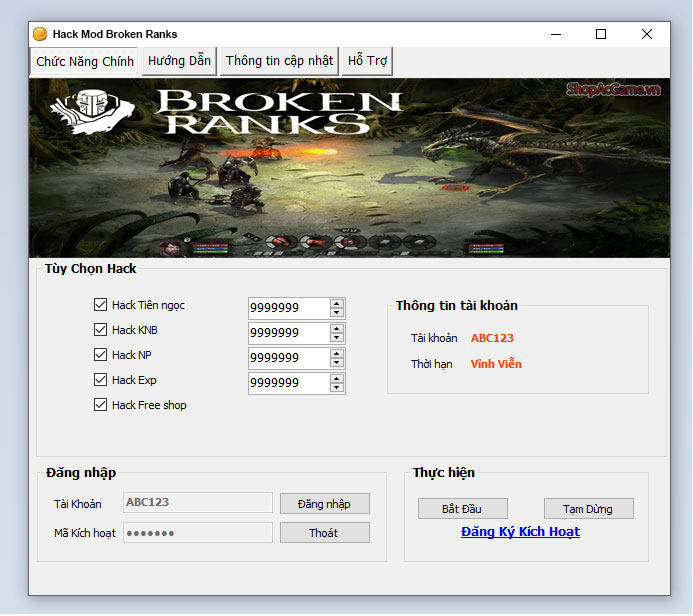Uncheck the Hack Tiên ngọc checkbox

tap(100, 304)
